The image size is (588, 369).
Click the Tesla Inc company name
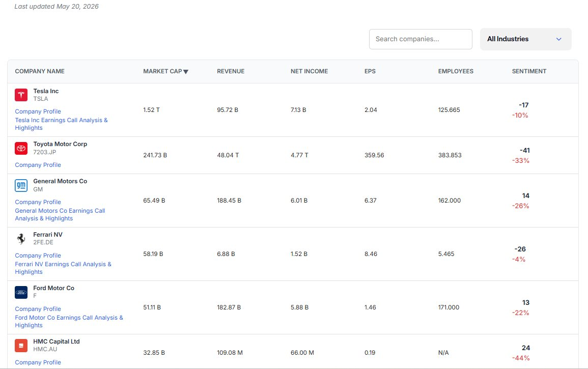coord(46,91)
